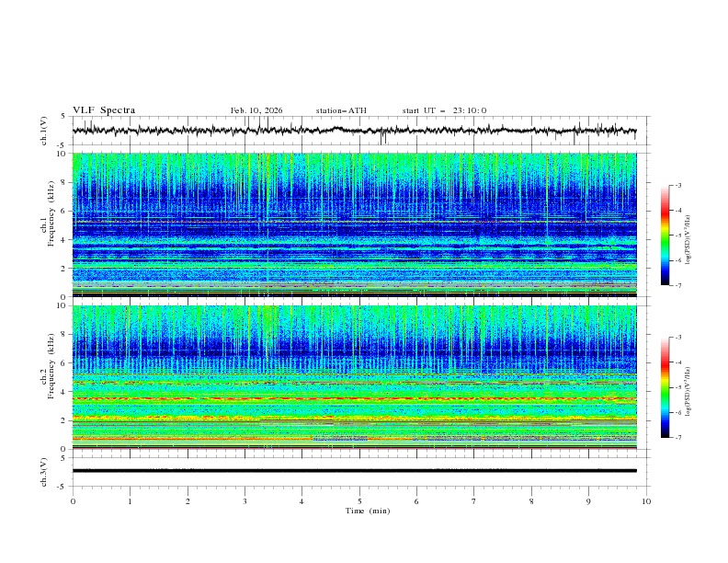
Task: Click the ch.1 frequency tick label "8"
Action: 64,182
